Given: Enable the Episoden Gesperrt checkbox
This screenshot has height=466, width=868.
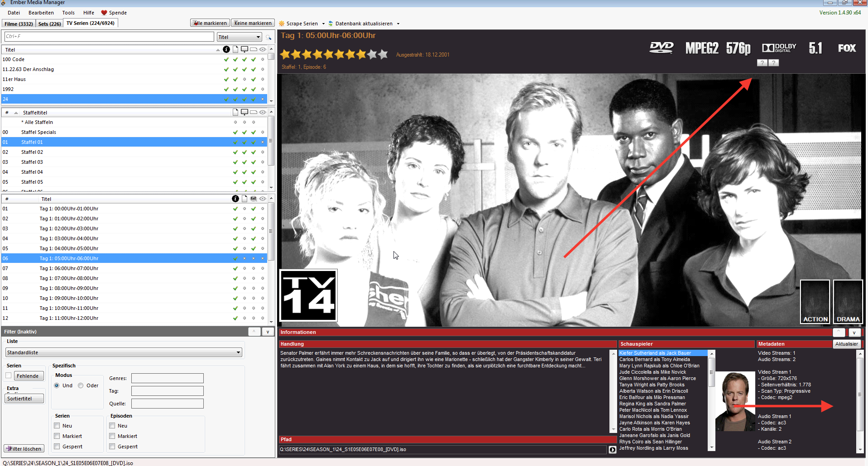Looking at the screenshot, I should (112, 447).
